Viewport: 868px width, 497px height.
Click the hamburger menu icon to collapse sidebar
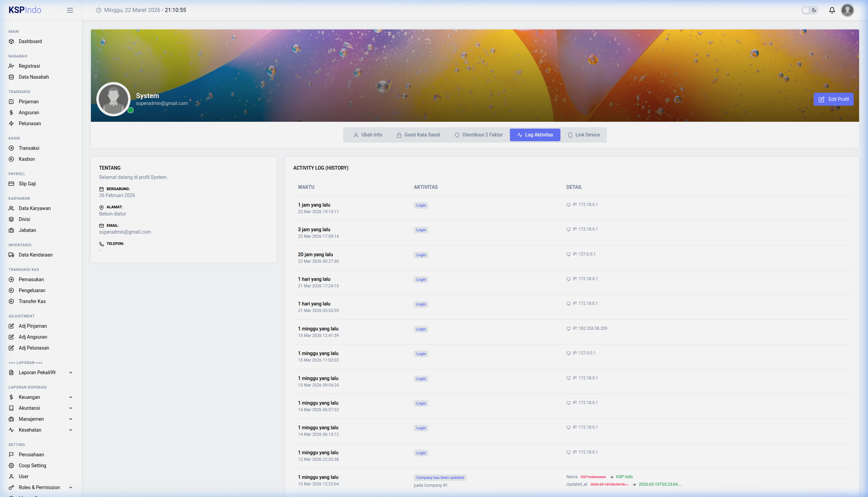[x=70, y=10]
